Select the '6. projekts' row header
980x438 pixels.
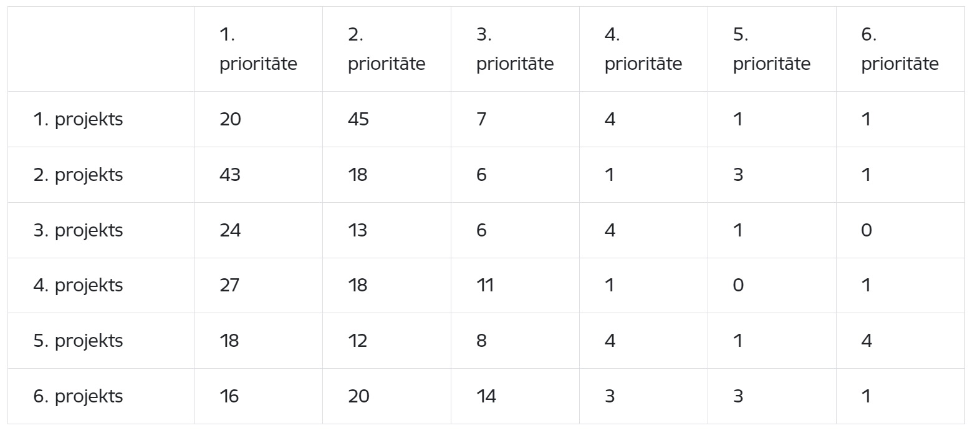[101, 396]
